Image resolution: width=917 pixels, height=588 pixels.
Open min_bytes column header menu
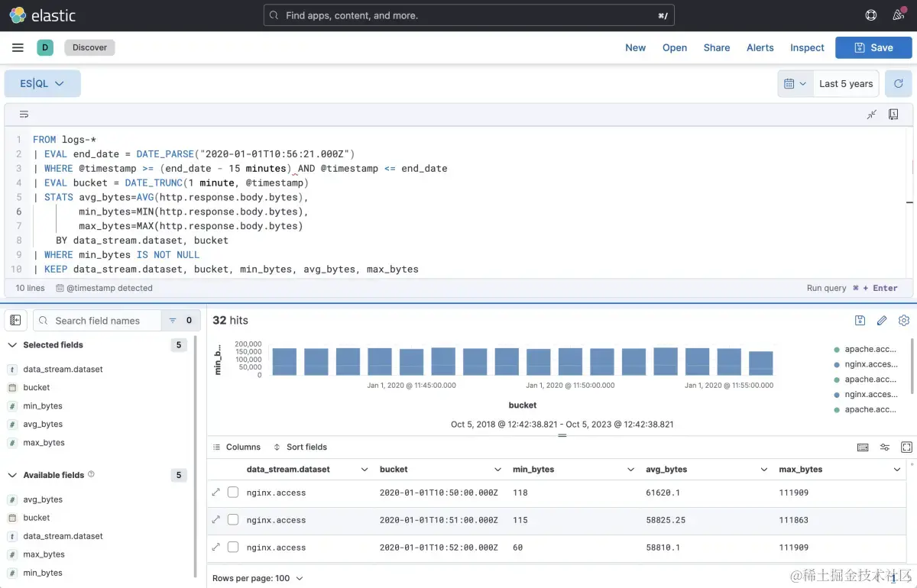coord(631,470)
